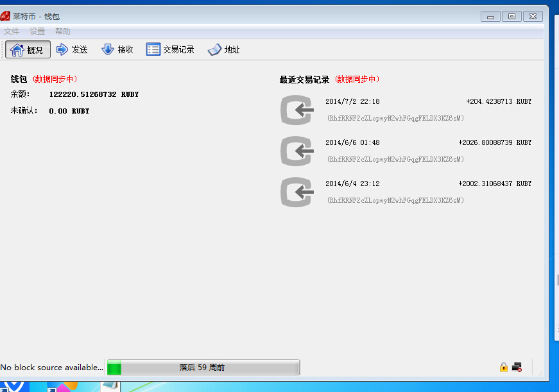Click the window resize grip in status bar

tap(540, 372)
